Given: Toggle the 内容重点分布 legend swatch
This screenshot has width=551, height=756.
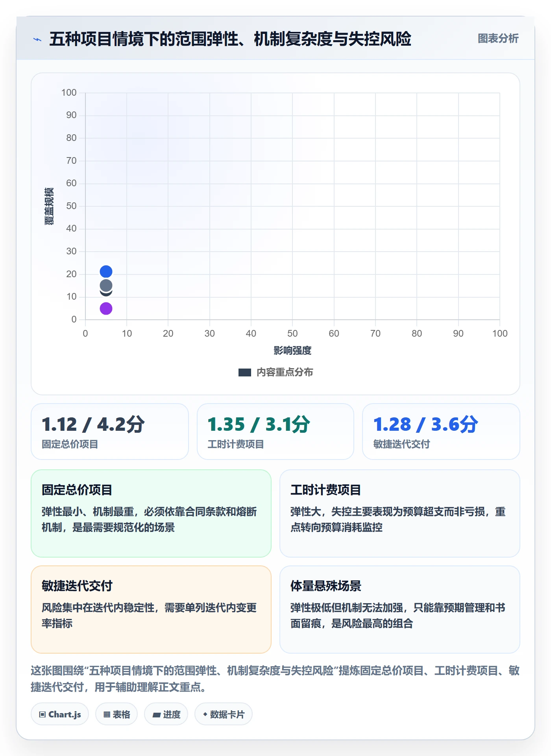Looking at the screenshot, I should click(x=245, y=372).
